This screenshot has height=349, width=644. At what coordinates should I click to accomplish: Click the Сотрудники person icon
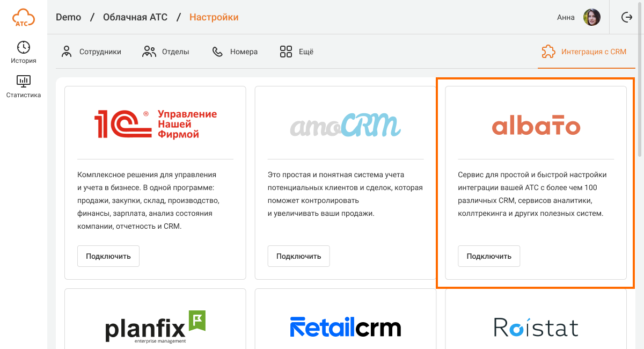[67, 52]
